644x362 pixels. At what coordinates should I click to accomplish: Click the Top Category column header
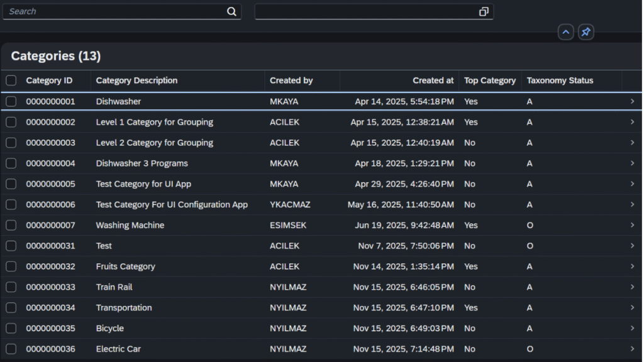click(x=489, y=80)
